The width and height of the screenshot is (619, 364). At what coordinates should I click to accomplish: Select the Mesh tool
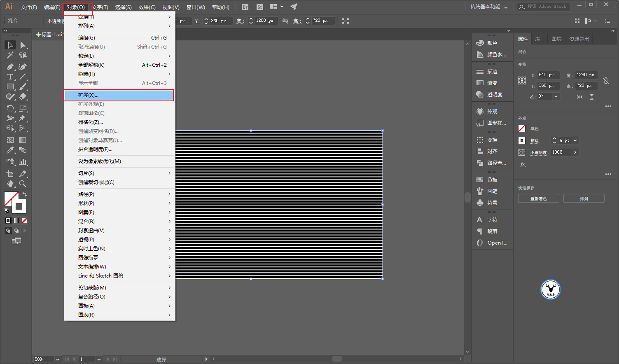(10, 140)
